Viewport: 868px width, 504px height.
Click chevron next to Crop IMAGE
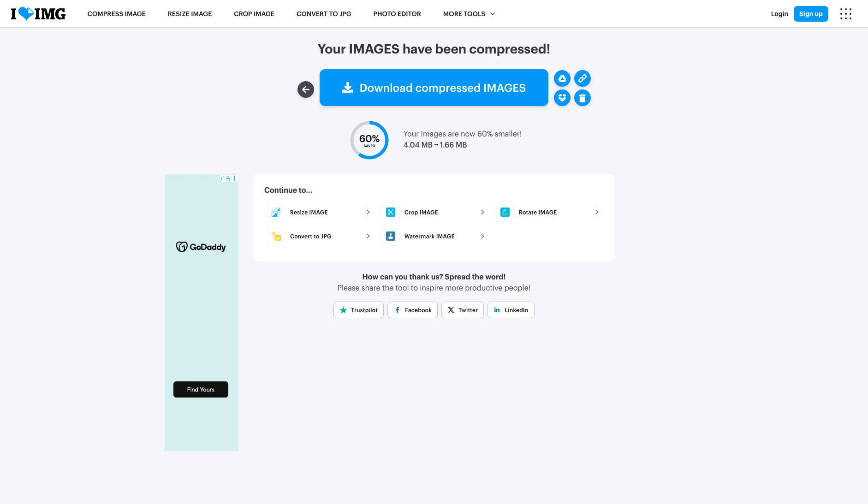pos(482,212)
